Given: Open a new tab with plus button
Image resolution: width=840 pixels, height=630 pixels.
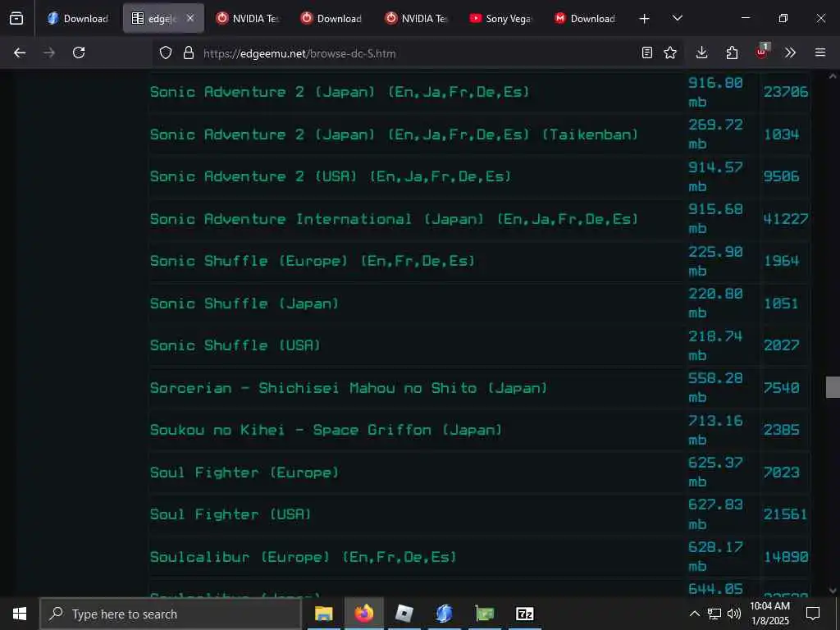Looking at the screenshot, I should pyautogui.click(x=645, y=19).
